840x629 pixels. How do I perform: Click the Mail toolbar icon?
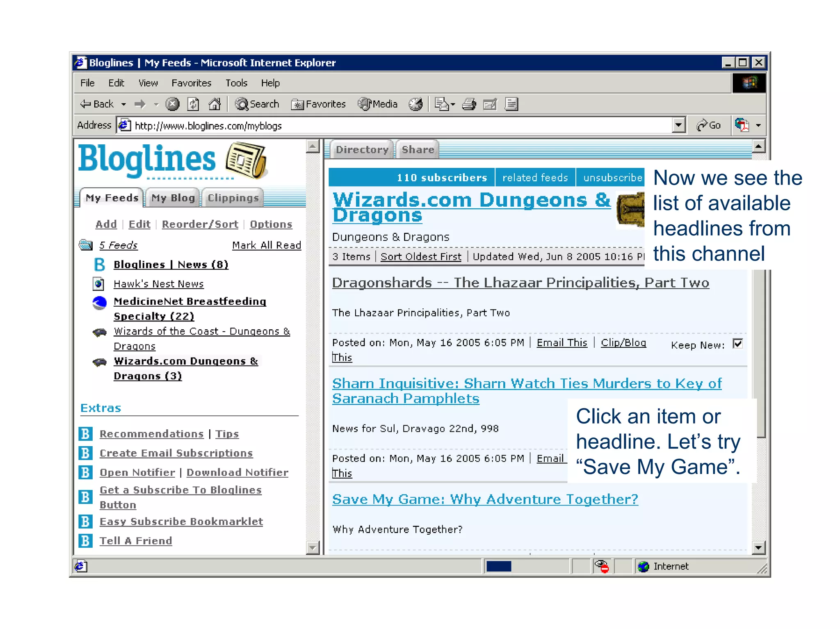[x=442, y=104]
